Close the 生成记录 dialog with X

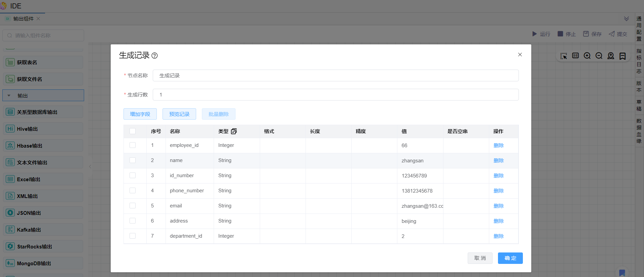pyautogui.click(x=520, y=54)
